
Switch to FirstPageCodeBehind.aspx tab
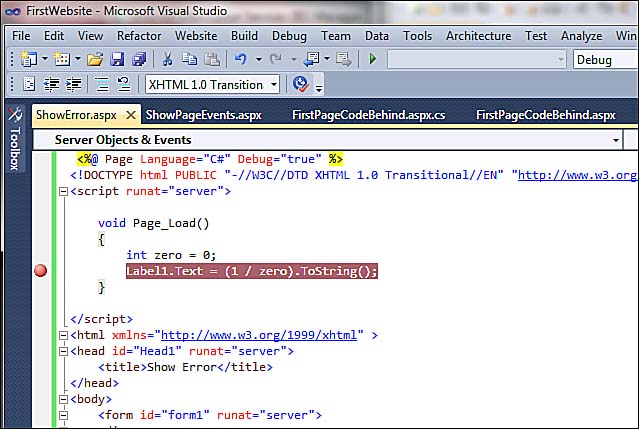tap(546, 115)
